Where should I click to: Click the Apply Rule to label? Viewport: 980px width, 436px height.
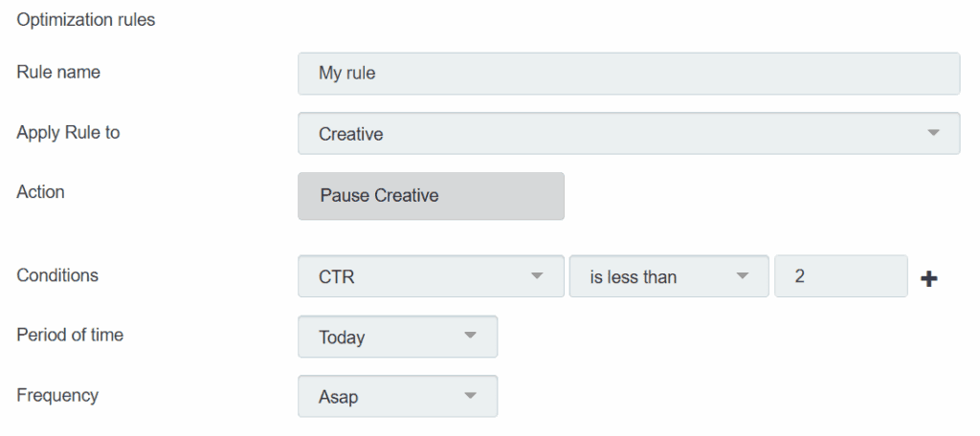68,133
